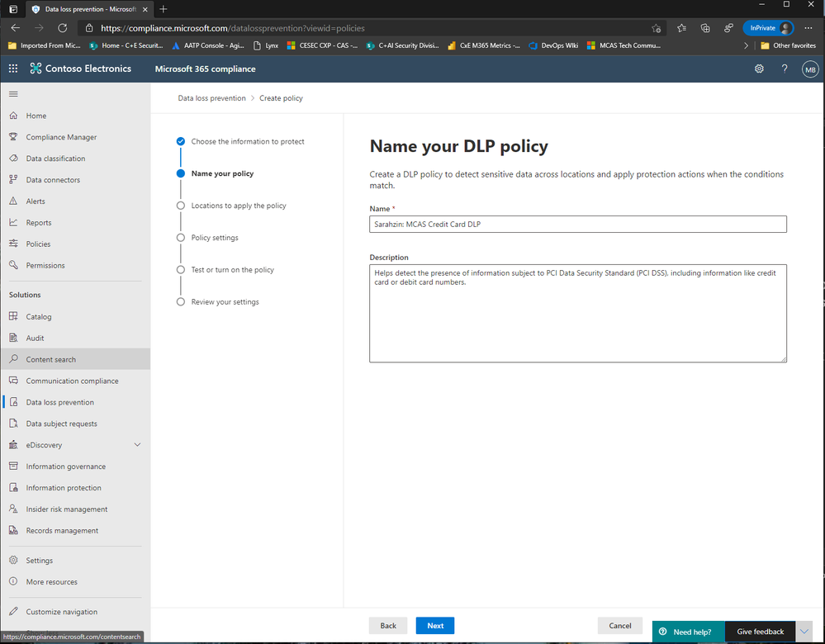Click the Insider risk management icon

point(14,509)
